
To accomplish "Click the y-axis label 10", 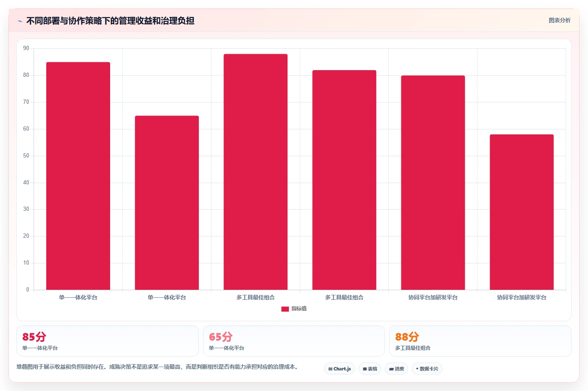I will (26, 263).
